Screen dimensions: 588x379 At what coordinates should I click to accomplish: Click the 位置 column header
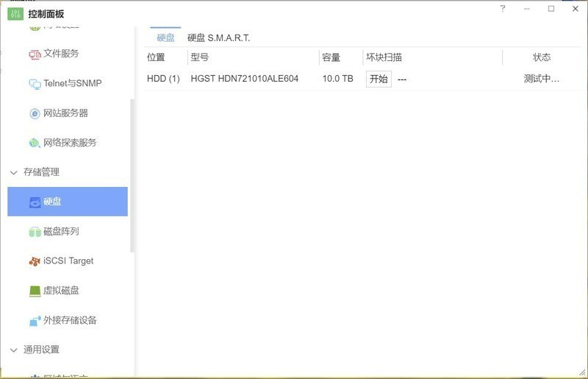156,57
